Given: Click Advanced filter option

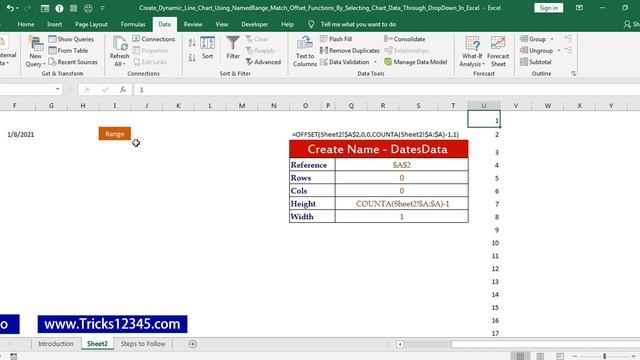Looking at the screenshot, I should coord(263,62).
